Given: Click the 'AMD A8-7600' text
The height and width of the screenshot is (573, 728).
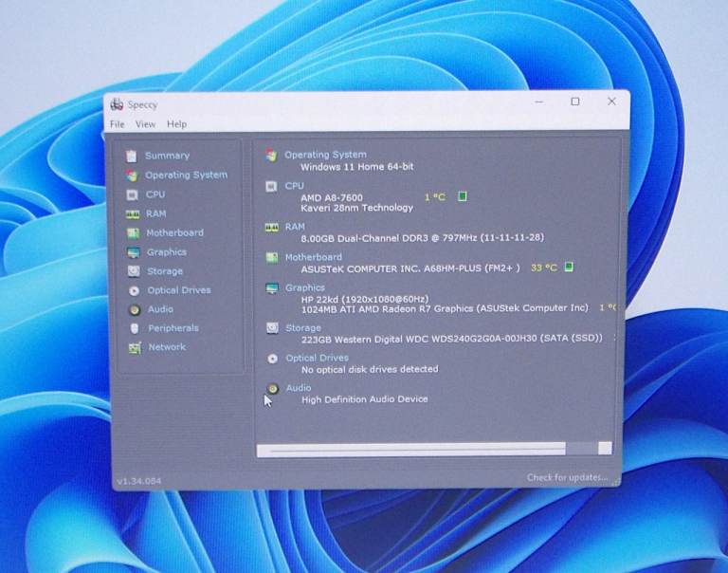Looking at the screenshot, I should [332, 197].
